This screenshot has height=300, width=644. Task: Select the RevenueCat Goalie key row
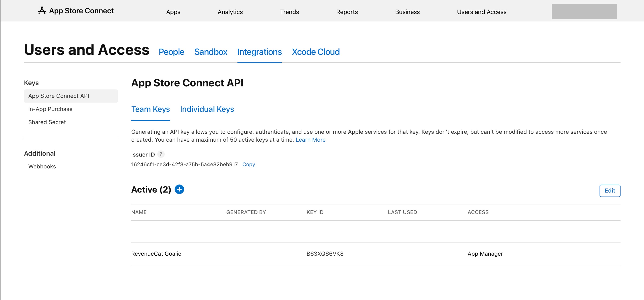(156, 254)
